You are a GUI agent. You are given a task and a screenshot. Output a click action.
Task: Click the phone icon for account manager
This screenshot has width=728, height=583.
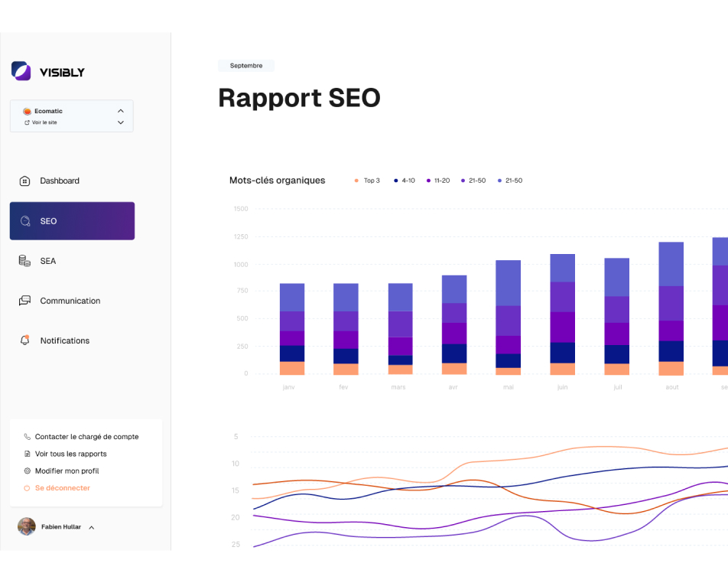coord(28,437)
